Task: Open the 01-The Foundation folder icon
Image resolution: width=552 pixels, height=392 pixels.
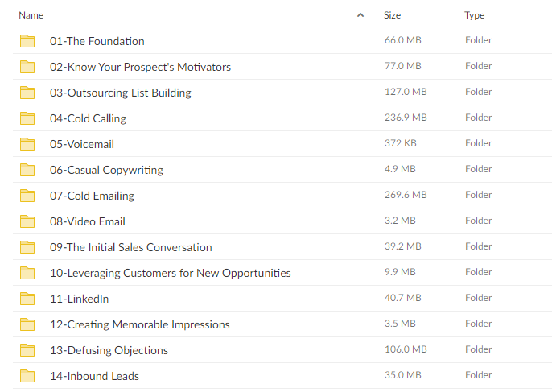Action: pos(27,41)
